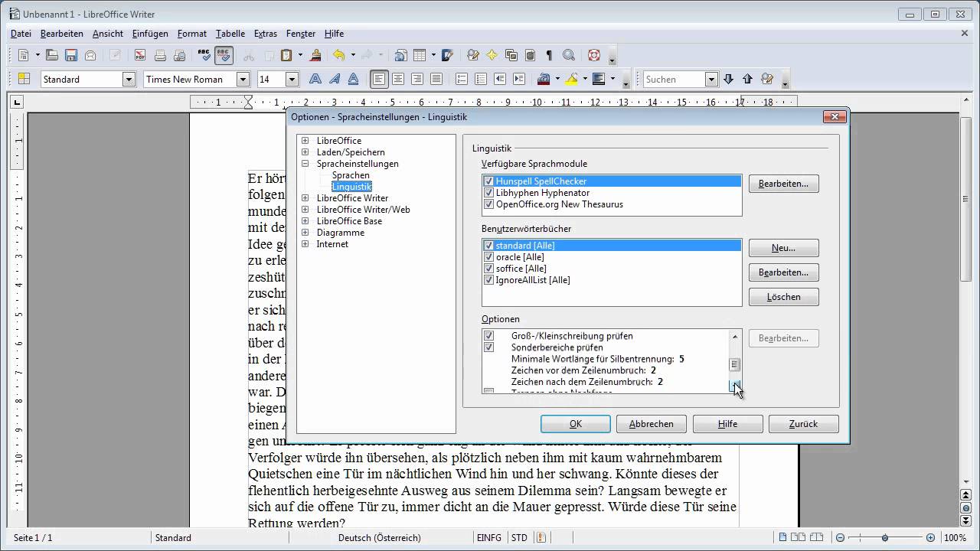This screenshot has width=980, height=551.
Task: Uncheck the Libhyphen Hyphenator checkbox
Action: coord(489,193)
